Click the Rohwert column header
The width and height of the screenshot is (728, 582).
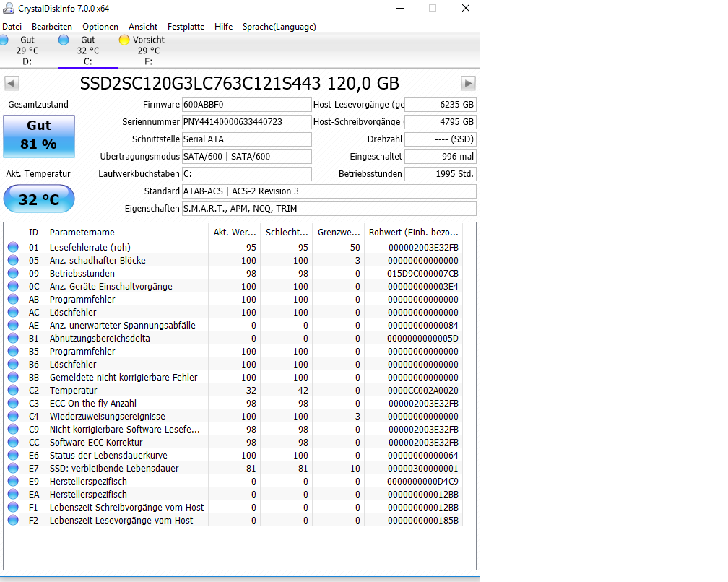pos(413,232)
